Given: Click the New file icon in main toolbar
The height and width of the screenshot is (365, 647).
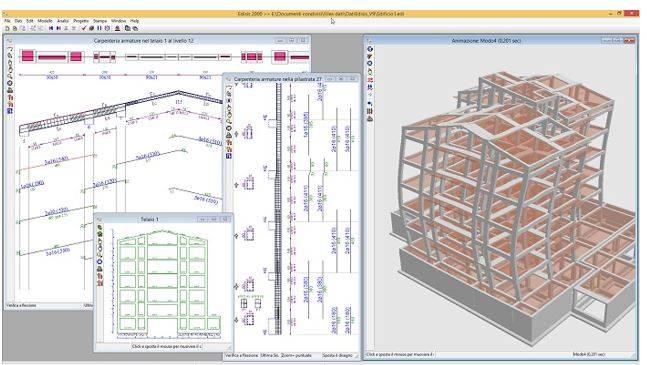Looking at the screenshot, I should point(7,28).
